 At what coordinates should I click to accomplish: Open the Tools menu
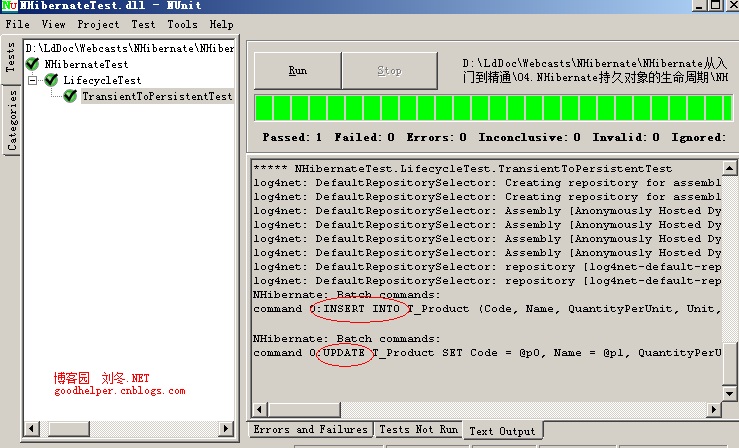pyautogui.click(x=182, y=24)
